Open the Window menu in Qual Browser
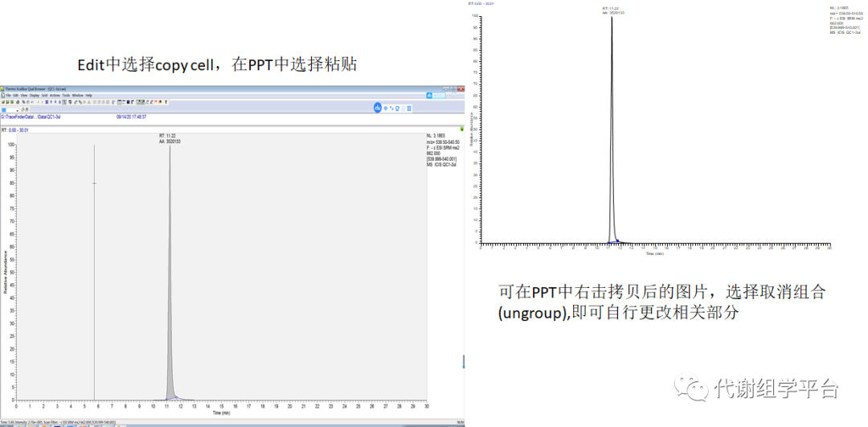Viewport: 868px width, 427px height. pos(77,95)
